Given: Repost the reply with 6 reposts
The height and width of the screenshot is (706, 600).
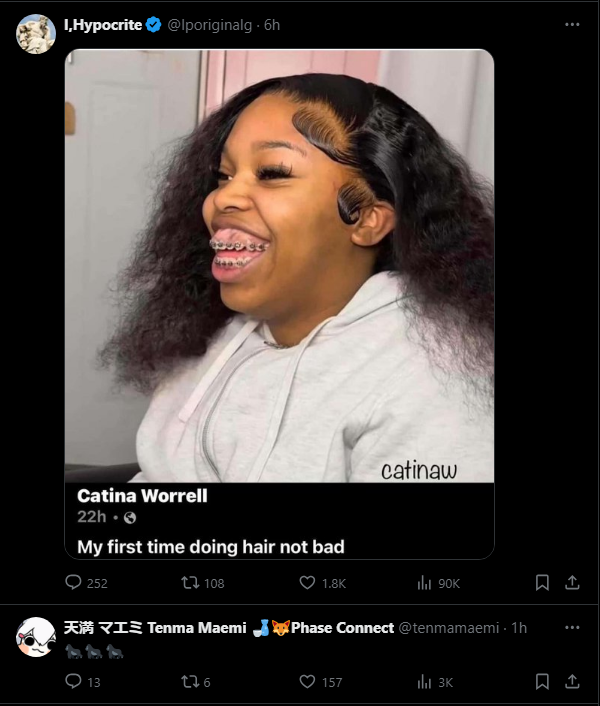Looking at the screenshot, I should pos(196,681).
